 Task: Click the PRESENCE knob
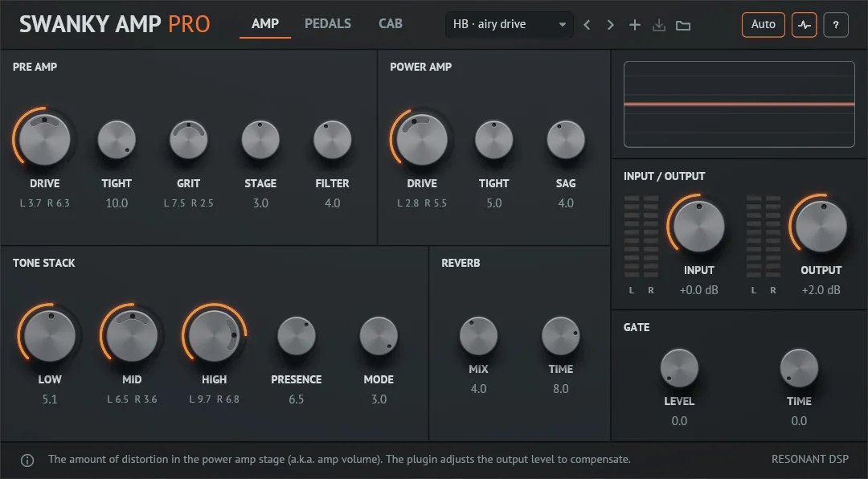(296, 336)
